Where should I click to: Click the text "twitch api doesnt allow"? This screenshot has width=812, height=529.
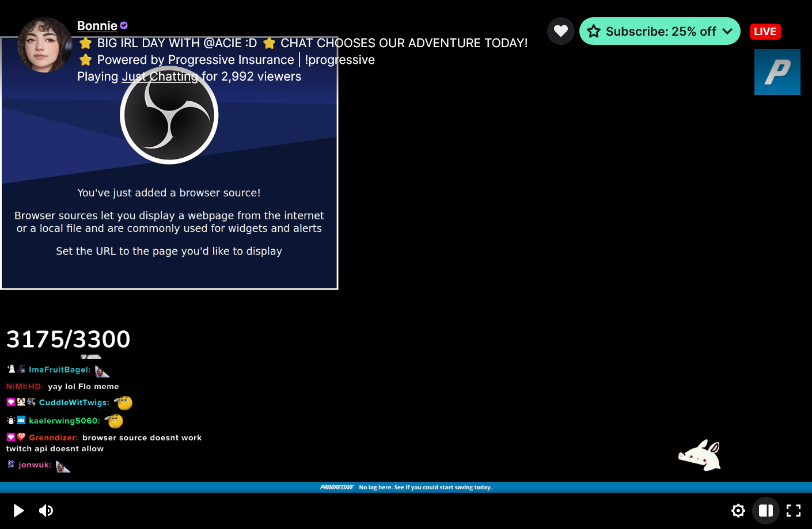[x=55, y=449]
